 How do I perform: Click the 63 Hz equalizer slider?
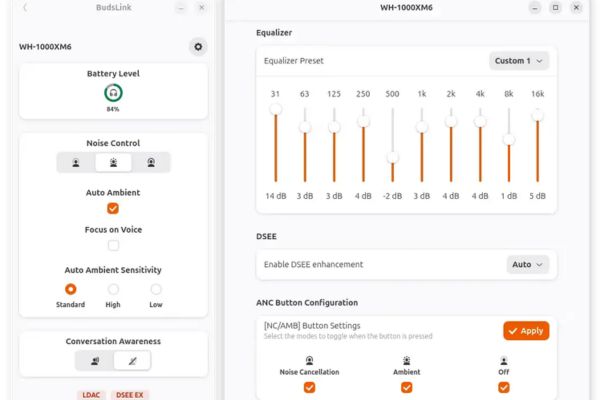coord(305,145)
